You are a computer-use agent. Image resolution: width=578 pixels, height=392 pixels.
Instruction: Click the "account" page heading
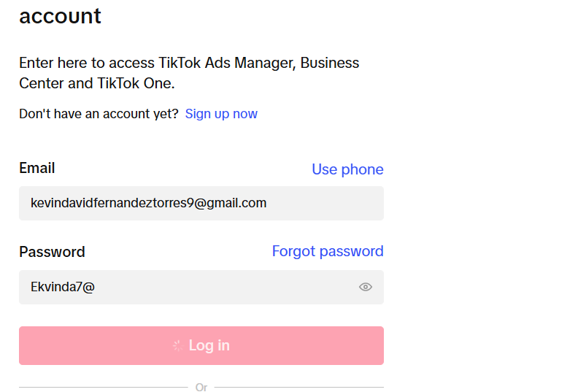pos(60,16)
